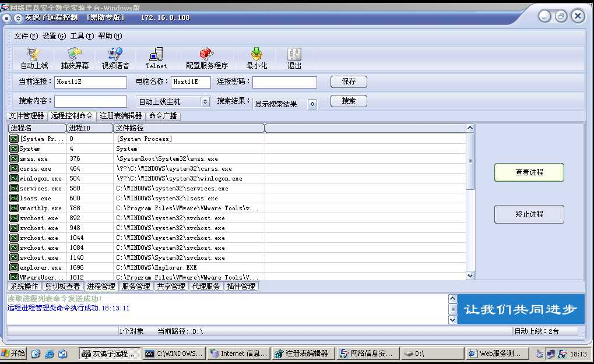
Task: Switch to 注册表编辑器 taskbar window
Action: pyautogui.click(x=303, y=354)
